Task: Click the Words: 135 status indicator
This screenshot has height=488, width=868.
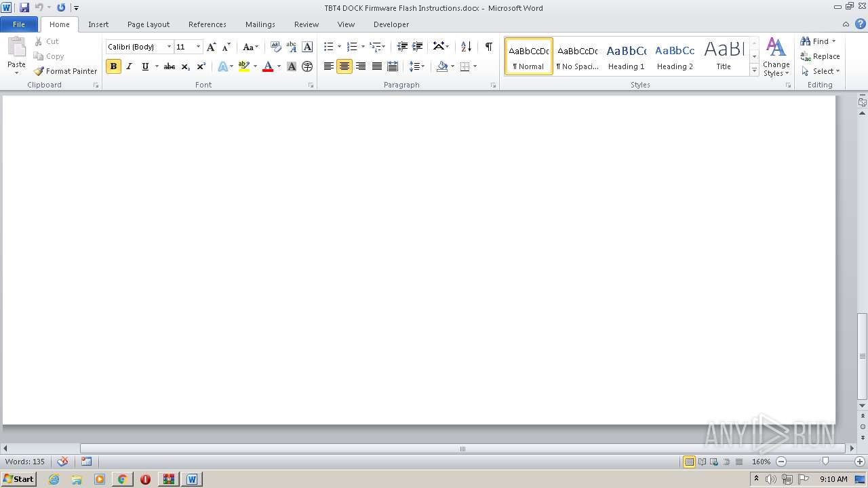Action: (25, 462)
